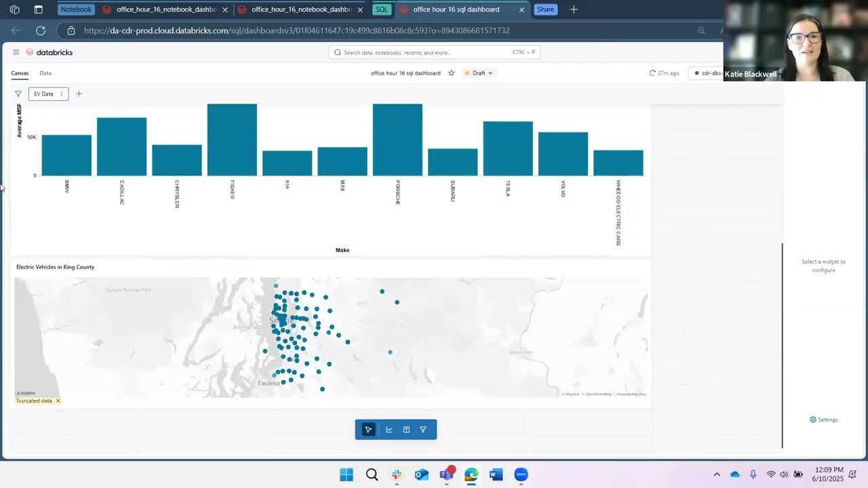The height and width of the screenshot is (488, 868).
Task: Add a visualization with the chart icon
Action: pyautogui.click(x=389, y=429)
